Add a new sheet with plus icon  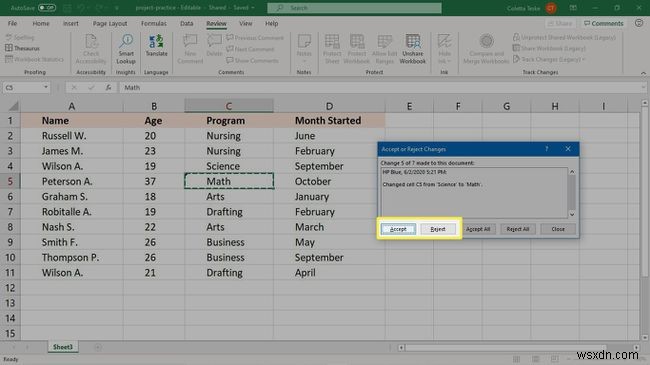[98, 347]
